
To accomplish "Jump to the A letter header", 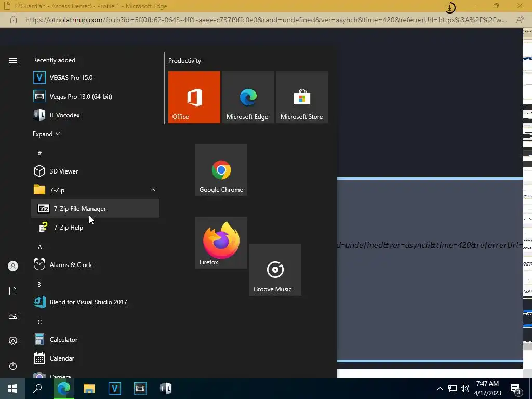I will tap(39, 247).
